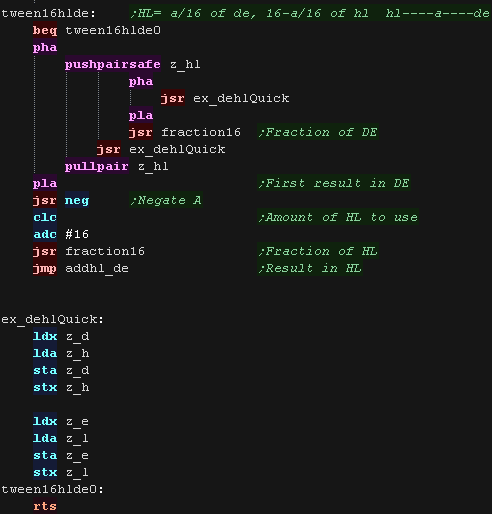Click the sta z_e instruction
Image resolution: width=492 pixels, height=514 pixels.
click(61, 455)
